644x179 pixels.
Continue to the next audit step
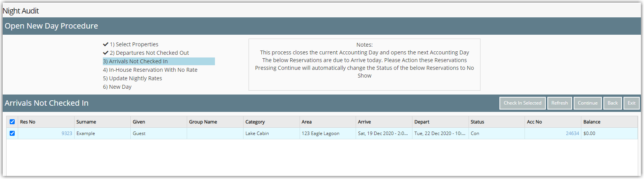pyautogui.click(x=588, y=103)
